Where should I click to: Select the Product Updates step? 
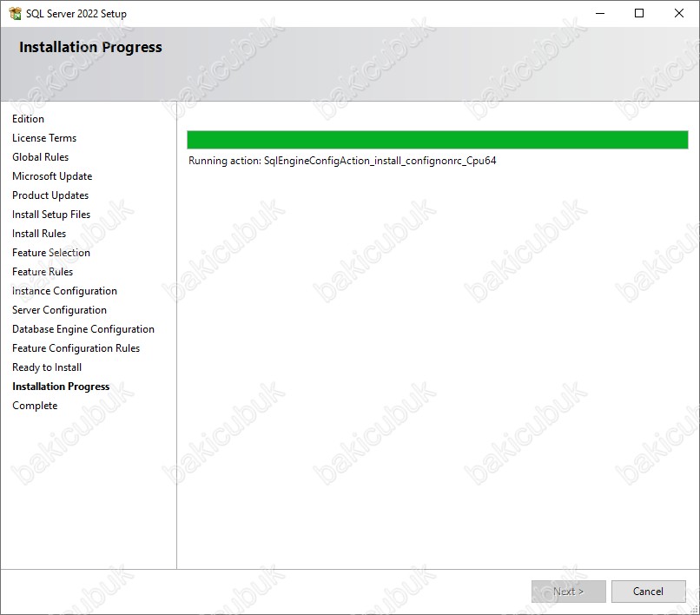(x=50, y=195)
